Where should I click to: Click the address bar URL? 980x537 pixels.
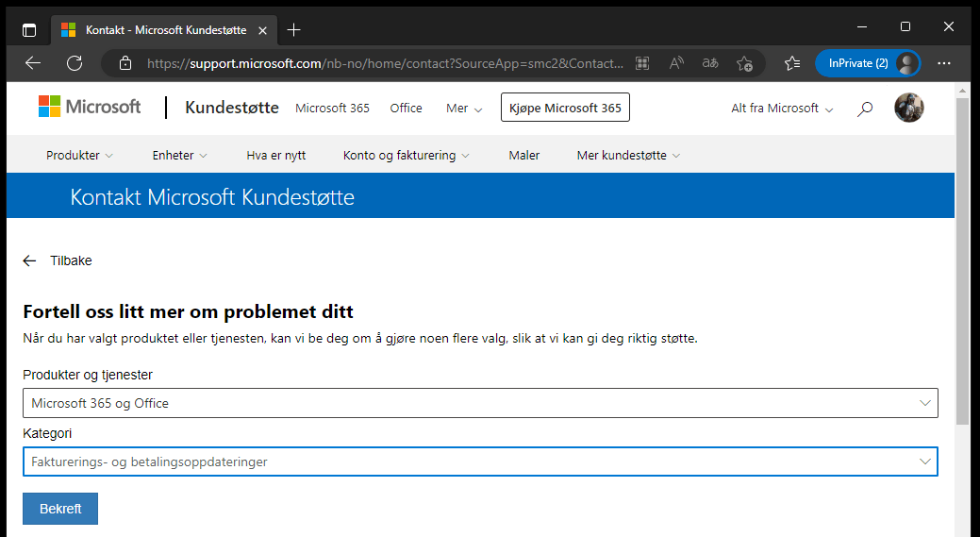[x=385, y=63]
